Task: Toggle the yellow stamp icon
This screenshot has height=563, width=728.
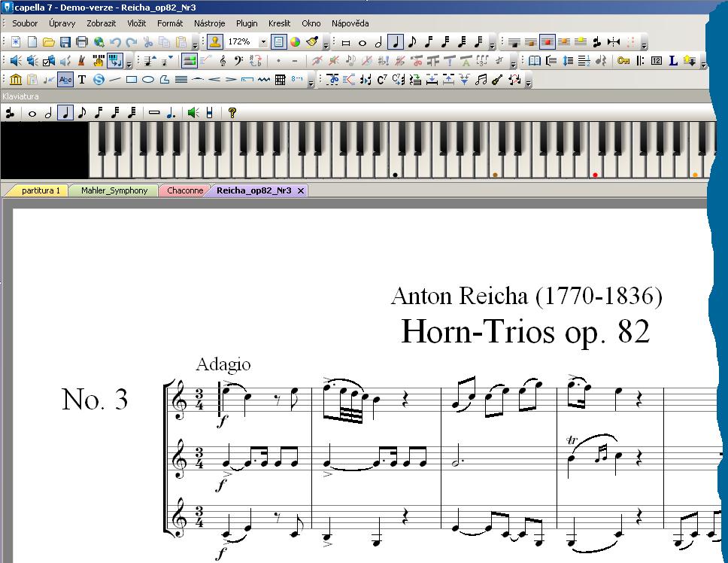Action: tap(214, 42)
